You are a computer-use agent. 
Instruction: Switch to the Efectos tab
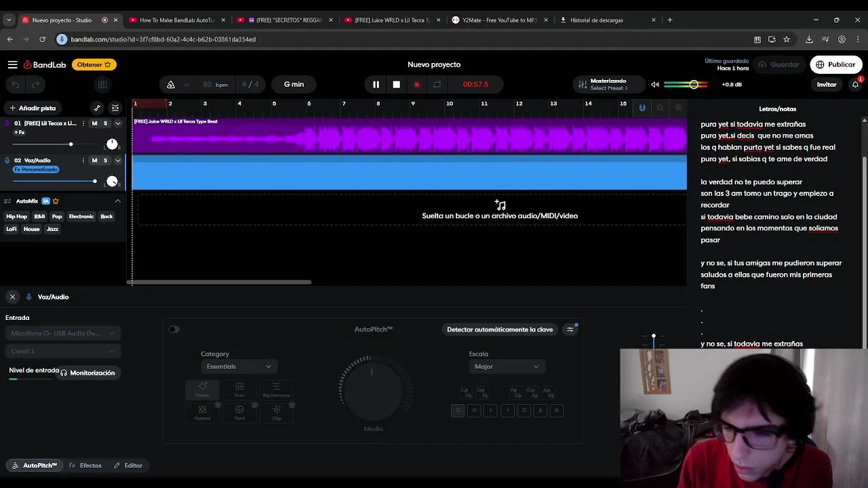pos(85,466)
